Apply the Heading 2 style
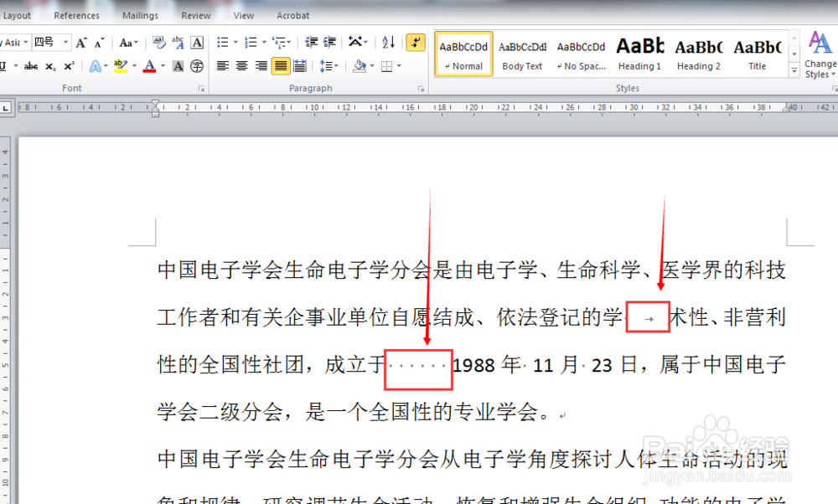Viewport: 838px width, 504px height. [x=699, y=54]
